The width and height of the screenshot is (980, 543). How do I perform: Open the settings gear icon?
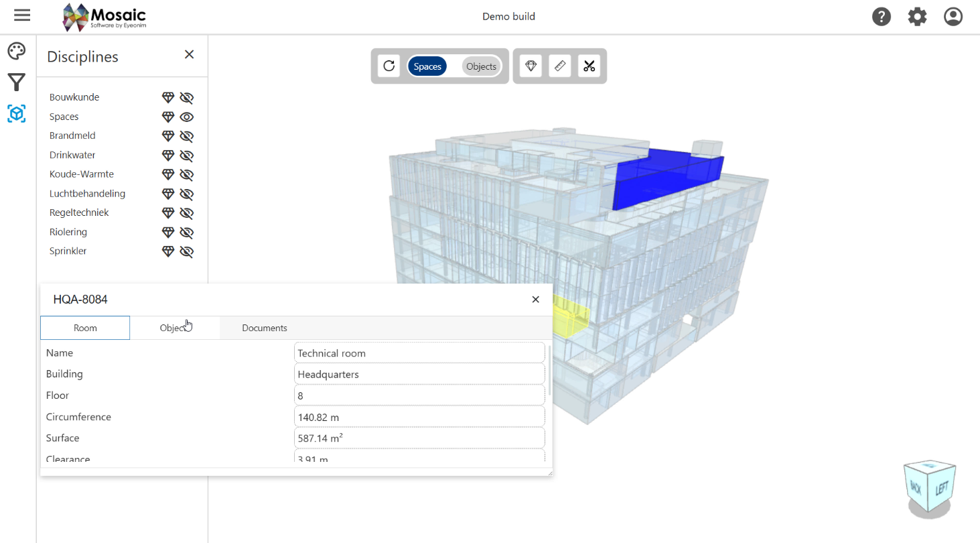[918, 17]
